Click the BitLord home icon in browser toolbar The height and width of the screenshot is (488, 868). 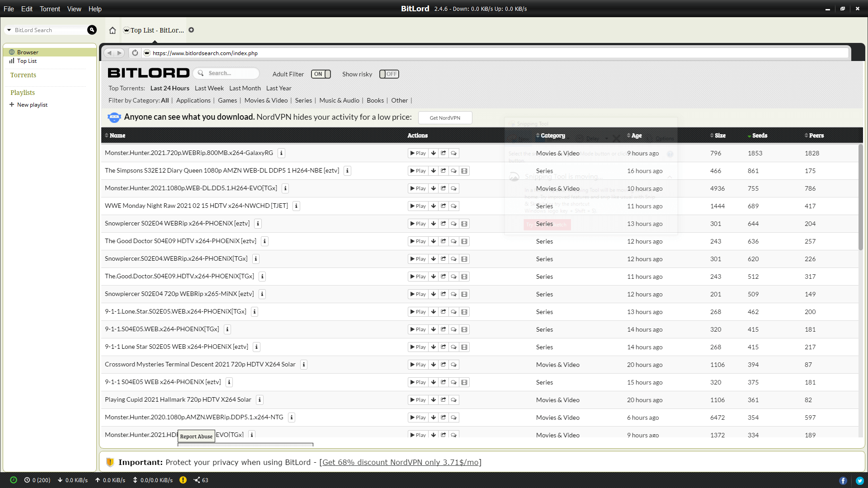(x=113, y=30)
